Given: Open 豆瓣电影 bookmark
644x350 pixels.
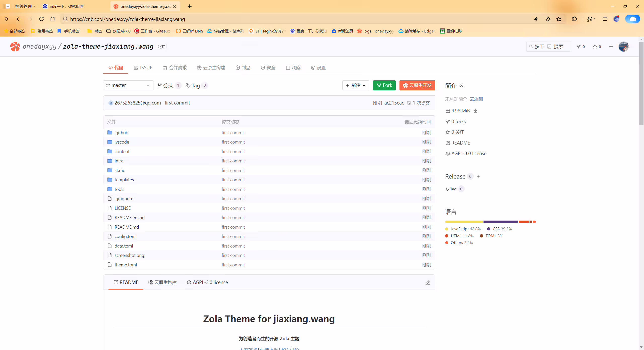Looking at the screenshot, I should [451, 31].
